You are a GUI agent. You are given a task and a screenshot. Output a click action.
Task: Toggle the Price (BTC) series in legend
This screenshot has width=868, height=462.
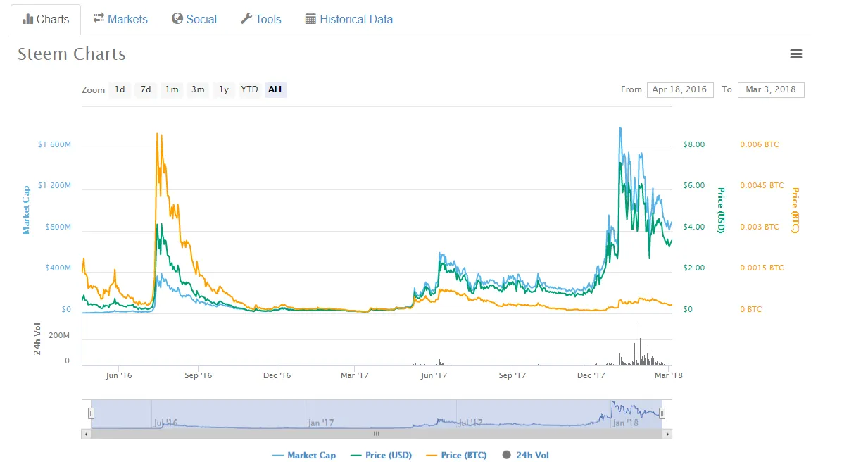click(x=455, y=455)
